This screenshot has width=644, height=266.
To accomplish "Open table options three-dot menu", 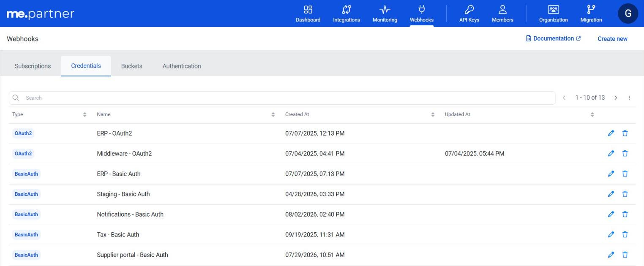I will point(629,98).
